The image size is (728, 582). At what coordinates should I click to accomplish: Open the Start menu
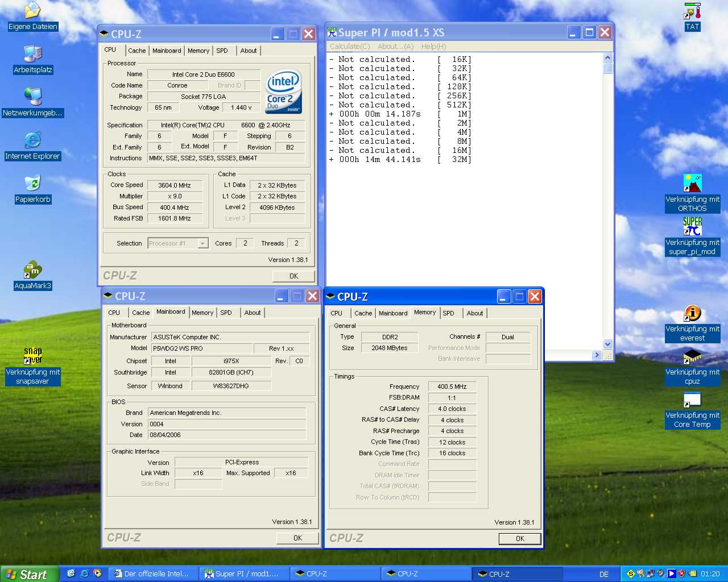[30, 574]
